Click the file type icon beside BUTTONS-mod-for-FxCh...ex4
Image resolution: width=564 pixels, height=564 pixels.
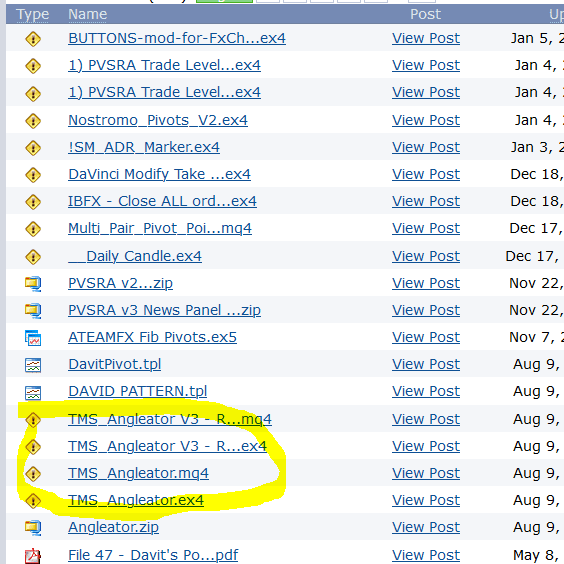(x=33, y=39)
